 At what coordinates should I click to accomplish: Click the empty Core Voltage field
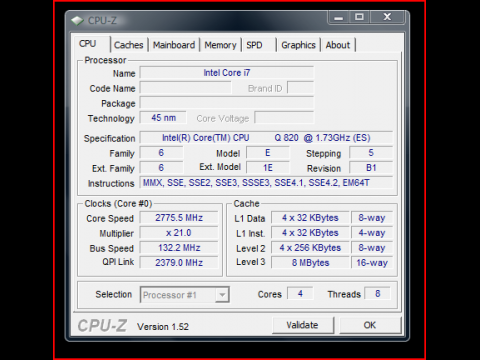[284, 118]
